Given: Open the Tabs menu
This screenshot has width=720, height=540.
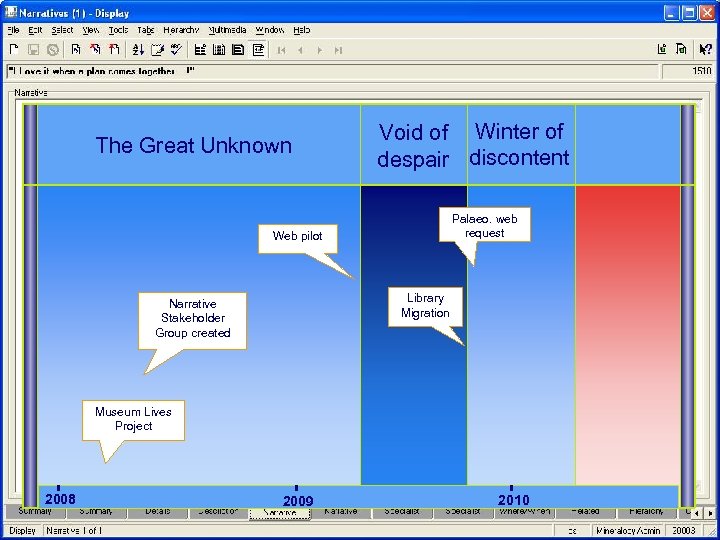Looking at the screenshot, I should point(146,30).
